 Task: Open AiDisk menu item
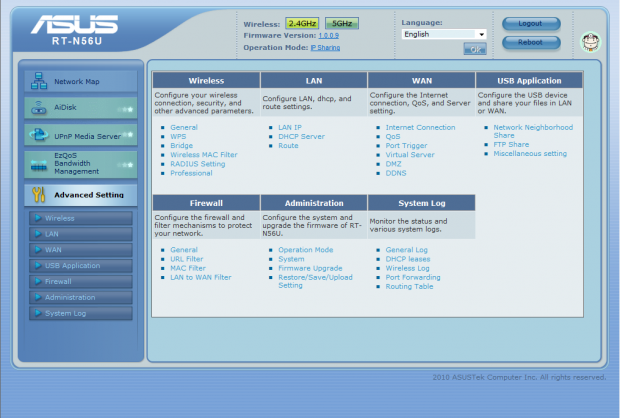(81, 108)
